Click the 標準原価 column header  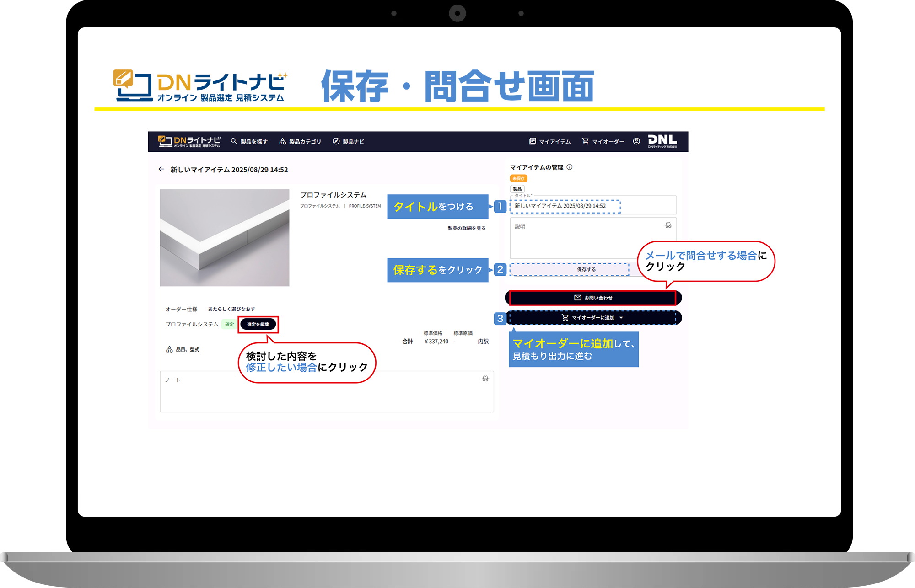(x=463, y=333)
